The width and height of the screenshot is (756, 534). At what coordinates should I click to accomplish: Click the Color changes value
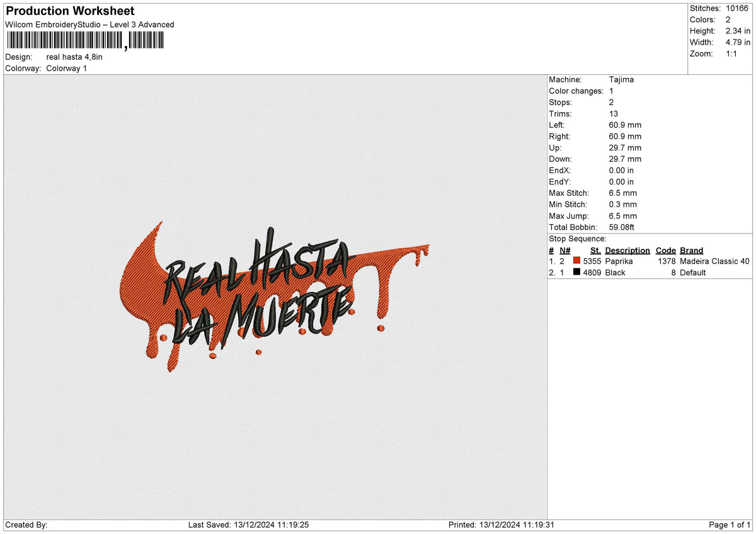coord(612,91)
